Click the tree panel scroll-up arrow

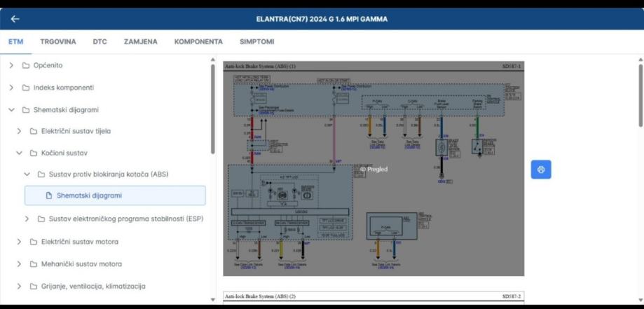(x=213, y=59)
